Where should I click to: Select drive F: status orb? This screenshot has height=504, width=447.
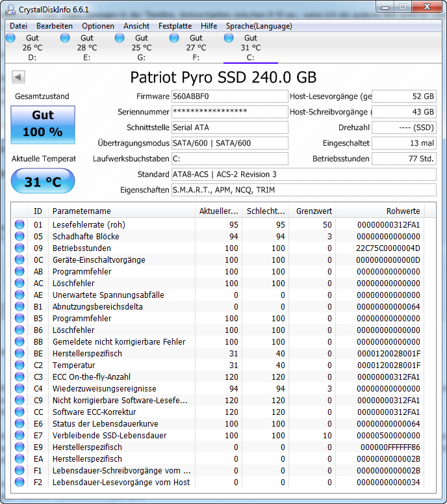click(174, 38)
